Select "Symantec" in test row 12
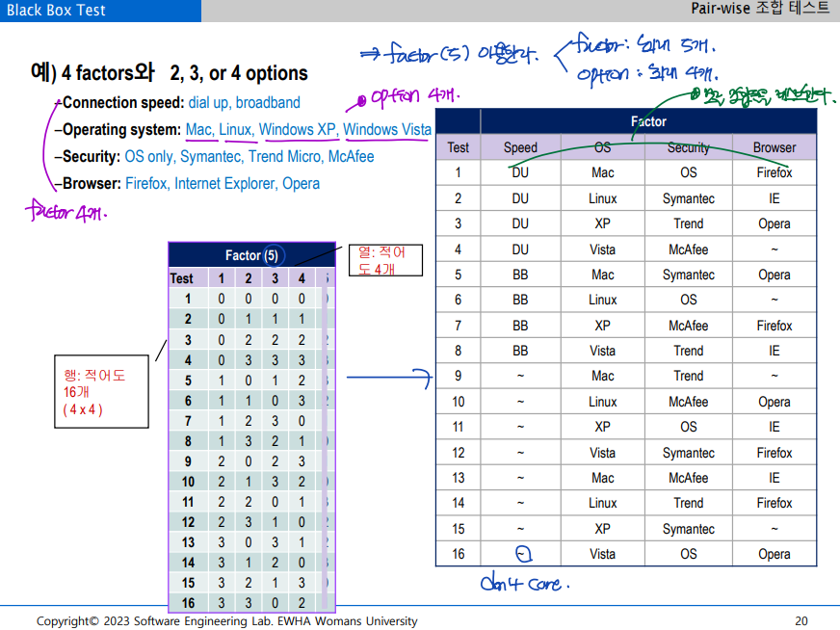 coord(689,453)
